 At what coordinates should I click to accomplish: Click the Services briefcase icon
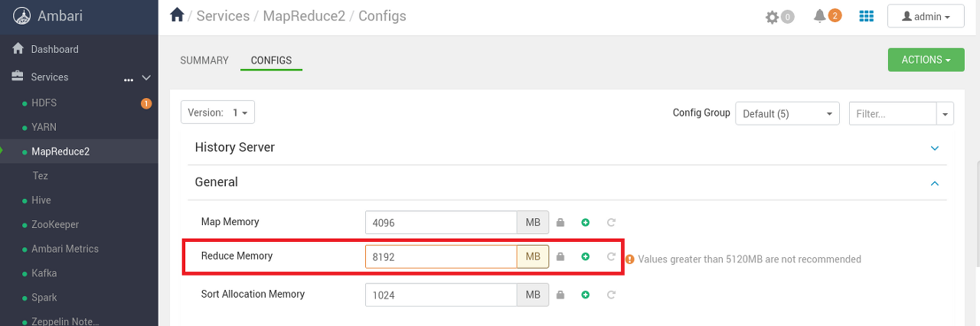click(x=18, y=77)
